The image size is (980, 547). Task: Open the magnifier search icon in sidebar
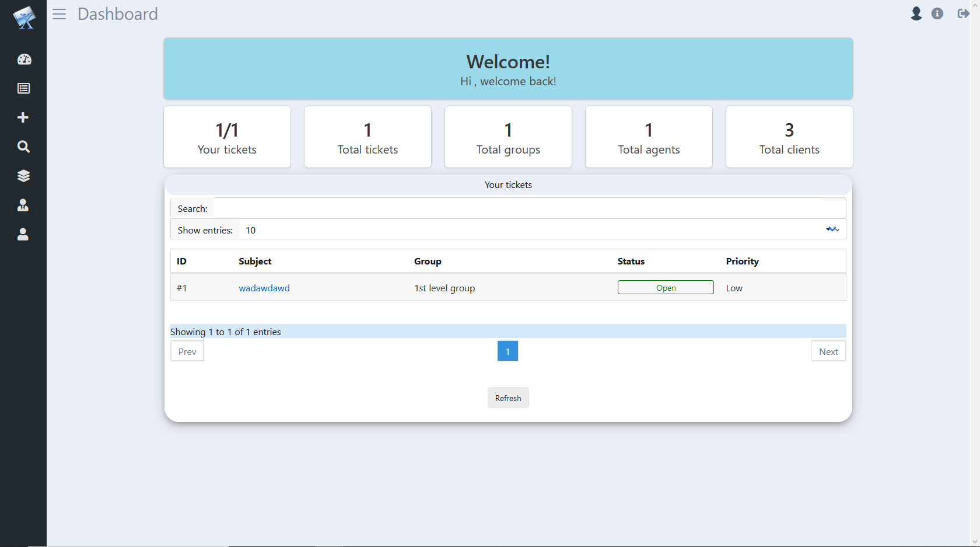(23, 147)
